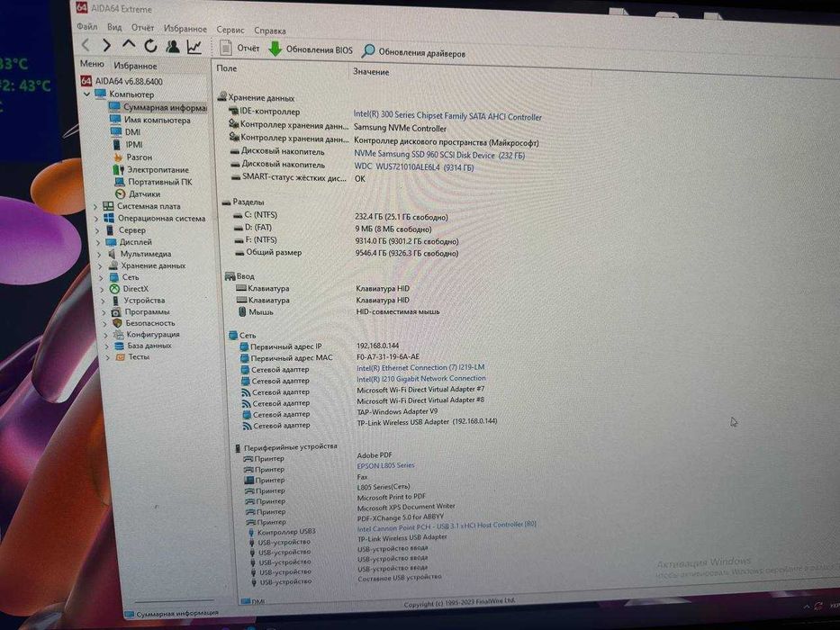This screenshot has width=840, height=630.
Task: Expand the Хранение данных tree node
Action: [101, 265]
